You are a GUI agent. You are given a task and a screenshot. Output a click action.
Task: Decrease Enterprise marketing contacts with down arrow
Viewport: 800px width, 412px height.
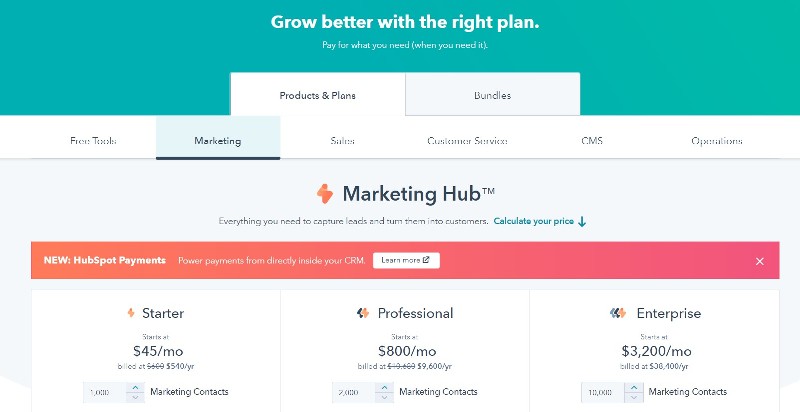634,397
